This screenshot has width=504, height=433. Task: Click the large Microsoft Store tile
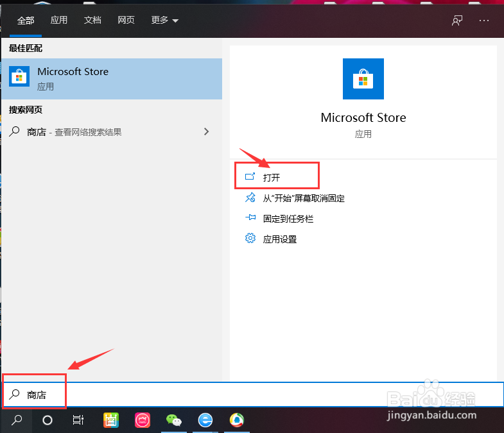click(363, 79)
